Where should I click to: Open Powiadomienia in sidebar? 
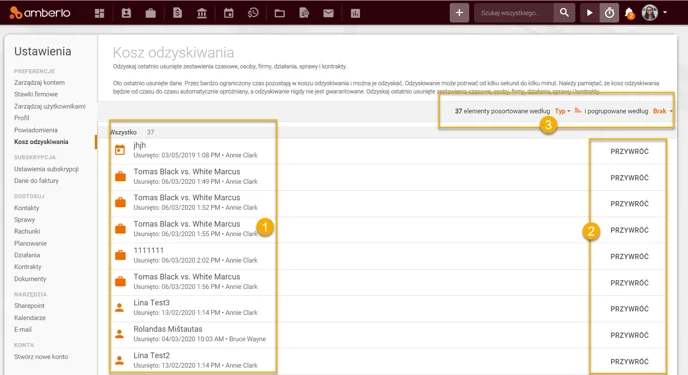click(36, 130)
